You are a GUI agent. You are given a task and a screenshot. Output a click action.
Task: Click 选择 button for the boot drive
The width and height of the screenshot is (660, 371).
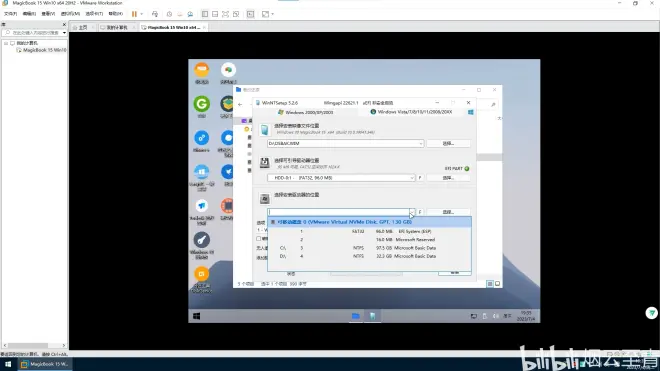click(x=448, y=178)
